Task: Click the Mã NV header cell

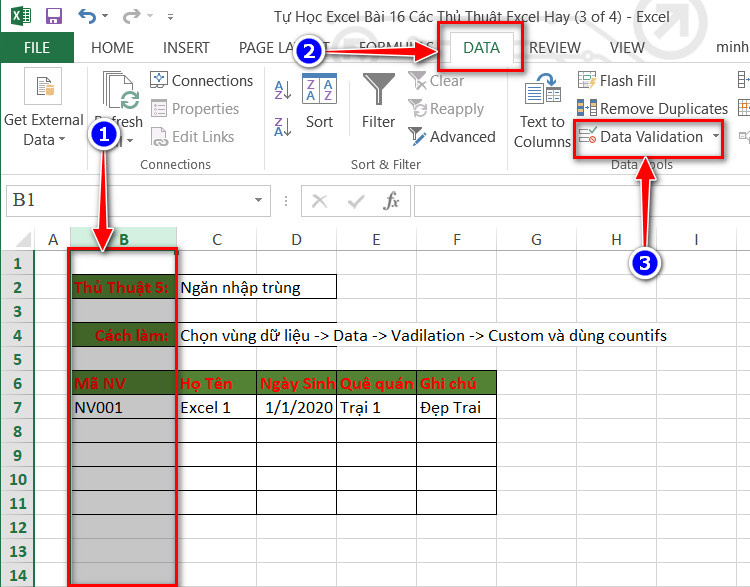Action: pyautogui.click(x=123, y=383)
